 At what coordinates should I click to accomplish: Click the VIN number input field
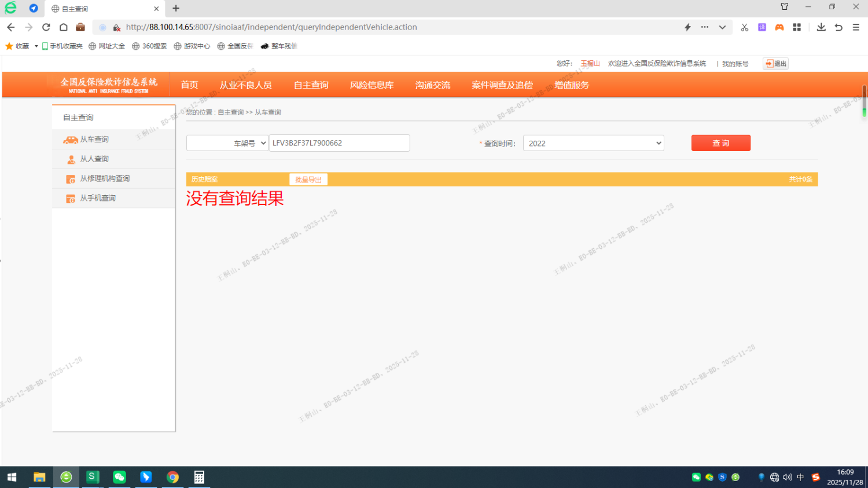pyautogui.click(x=339, y=143)
